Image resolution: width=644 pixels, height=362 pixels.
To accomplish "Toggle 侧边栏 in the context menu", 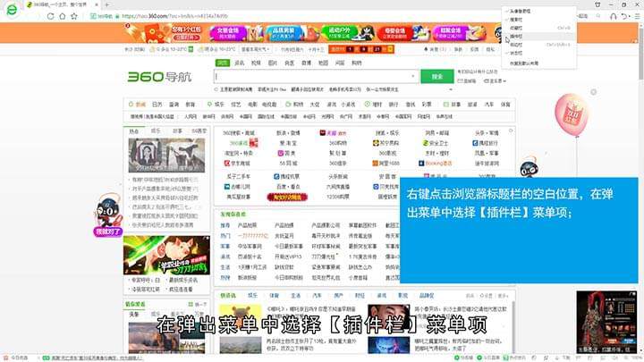I will click(x=538, y=45).
